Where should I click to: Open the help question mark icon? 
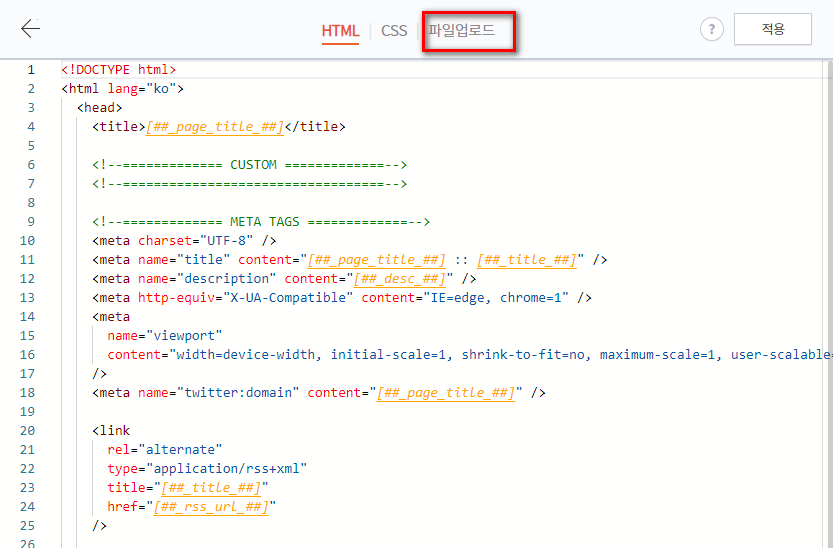(711, 29)
